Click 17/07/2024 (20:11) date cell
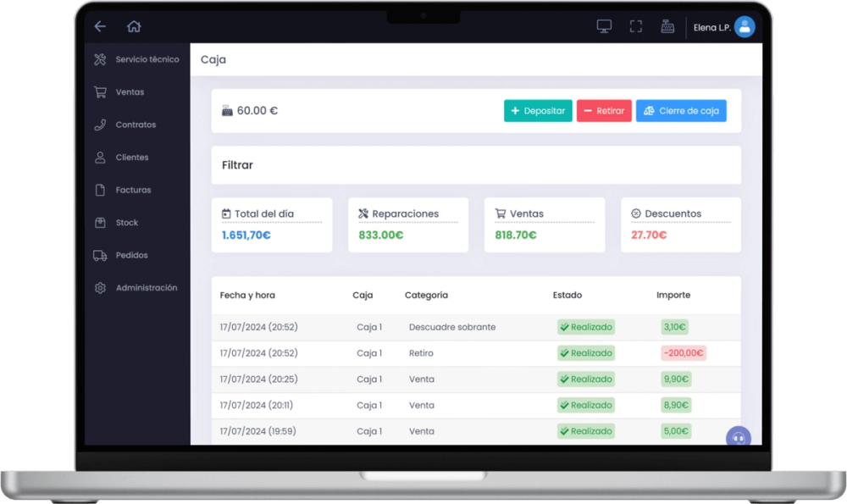This screenshot has height=504, width=847. pos(257,405)
